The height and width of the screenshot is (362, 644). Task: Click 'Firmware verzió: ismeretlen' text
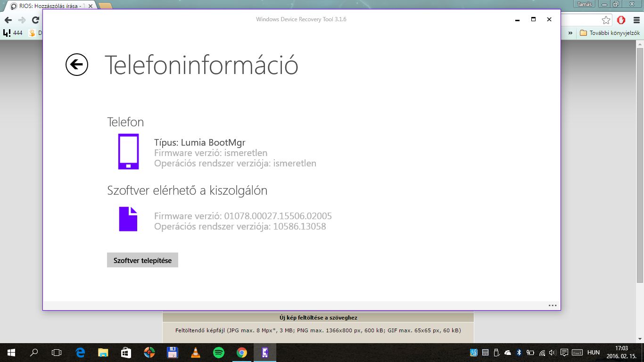(211, 153)
